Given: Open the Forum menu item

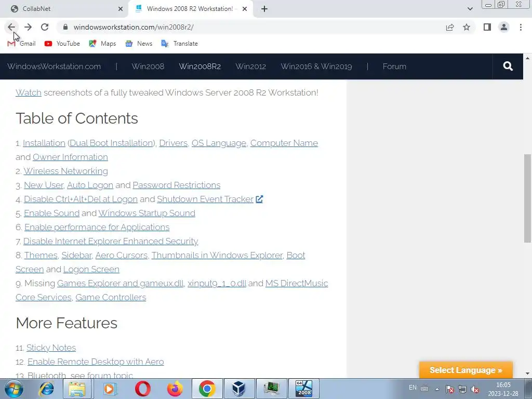Looking at the screenshot, I should point(394,66).
